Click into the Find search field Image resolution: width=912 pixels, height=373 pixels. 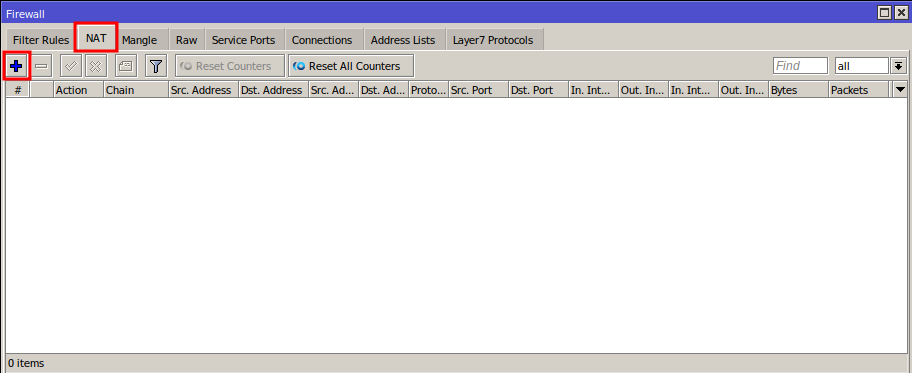[x=800, y=66]
